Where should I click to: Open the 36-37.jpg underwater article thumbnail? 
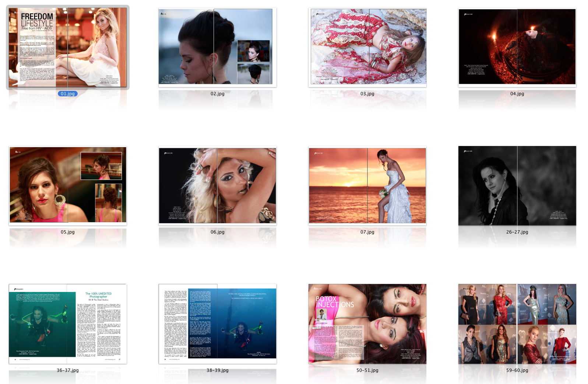click(68, 324)
